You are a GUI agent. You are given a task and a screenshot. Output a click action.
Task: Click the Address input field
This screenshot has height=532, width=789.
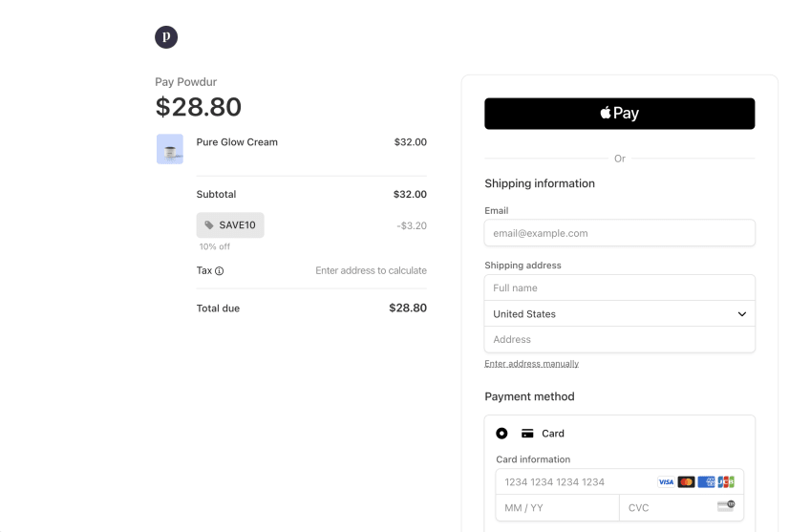point(619,339)
